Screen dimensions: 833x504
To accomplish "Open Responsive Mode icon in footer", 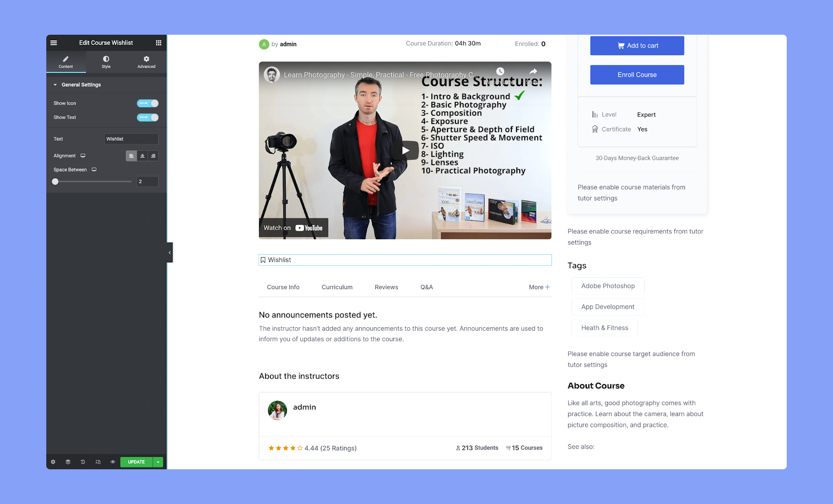I will (98, 462).
